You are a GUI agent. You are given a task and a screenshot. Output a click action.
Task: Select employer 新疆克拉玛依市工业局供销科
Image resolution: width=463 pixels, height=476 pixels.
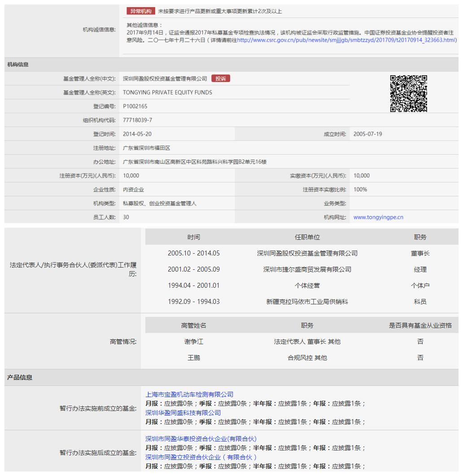pos(307,302)
